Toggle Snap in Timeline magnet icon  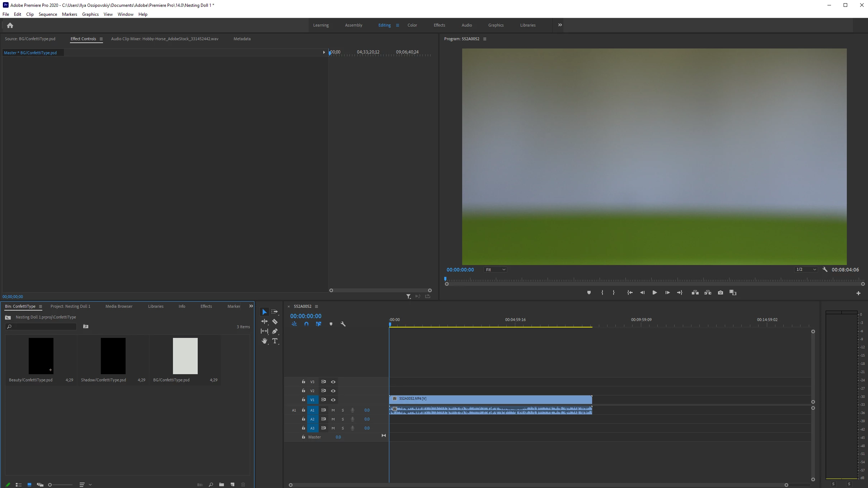pyautogui.click(x=306, y=324)
